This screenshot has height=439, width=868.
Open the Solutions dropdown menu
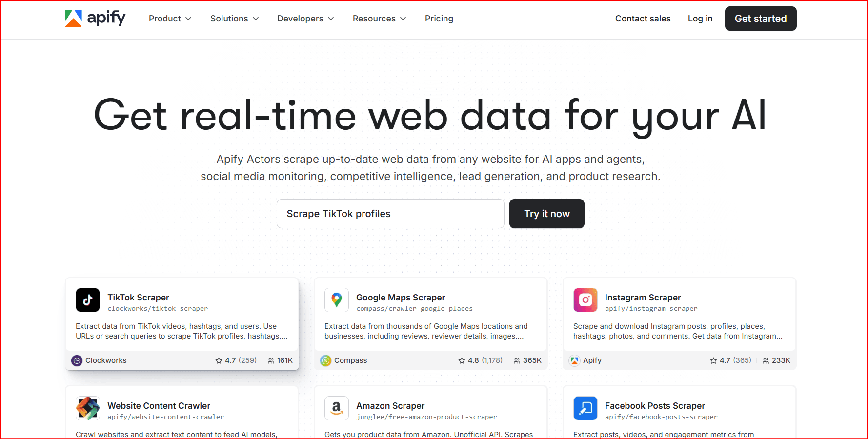click(x=234, y=19)
